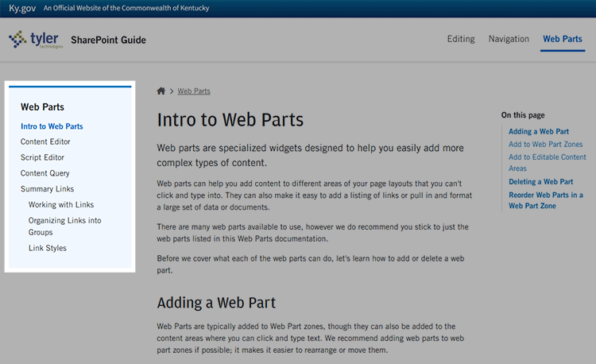Click the Web Parts sidebar heading

pyautogui.click(x=42, y=107)
